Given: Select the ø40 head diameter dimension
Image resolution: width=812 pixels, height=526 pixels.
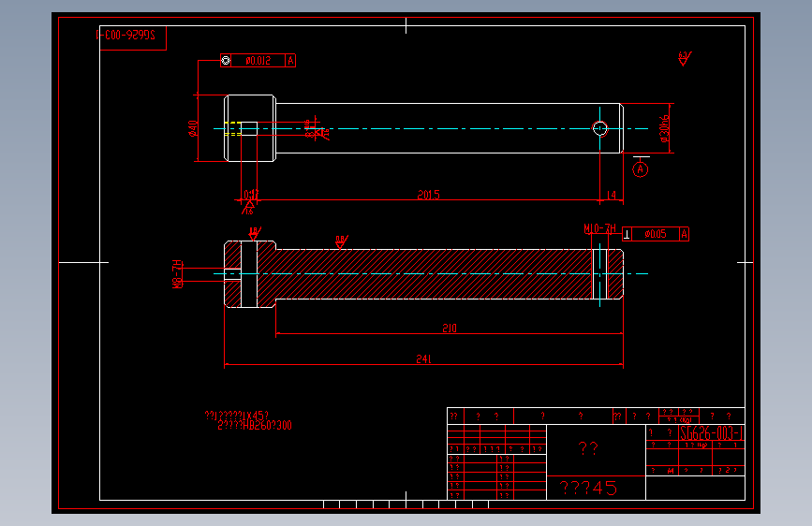Looking at the screenshot, I should [x=193, y=128].
